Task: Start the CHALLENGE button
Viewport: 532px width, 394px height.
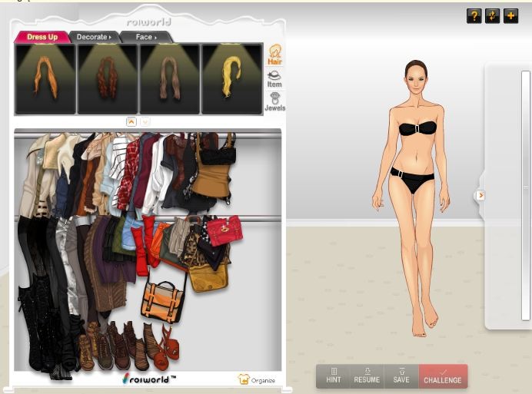Action: [x=443, y=376]
